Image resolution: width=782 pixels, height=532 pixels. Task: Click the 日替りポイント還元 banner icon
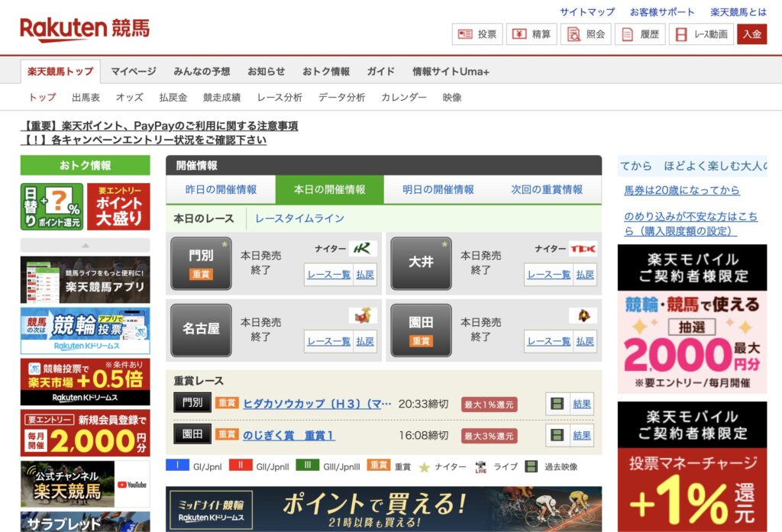click(52, 207)
